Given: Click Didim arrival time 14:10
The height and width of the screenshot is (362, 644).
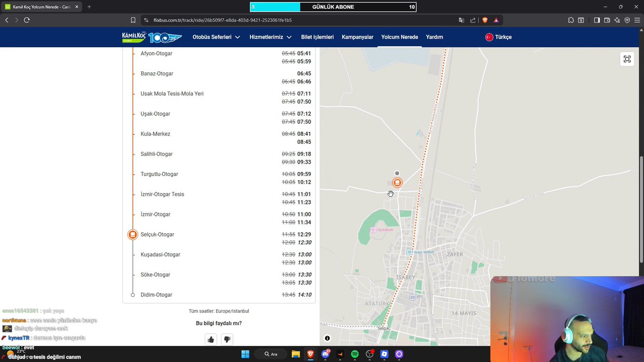Looking at the screenshot, I should click(x=304, y=295).
